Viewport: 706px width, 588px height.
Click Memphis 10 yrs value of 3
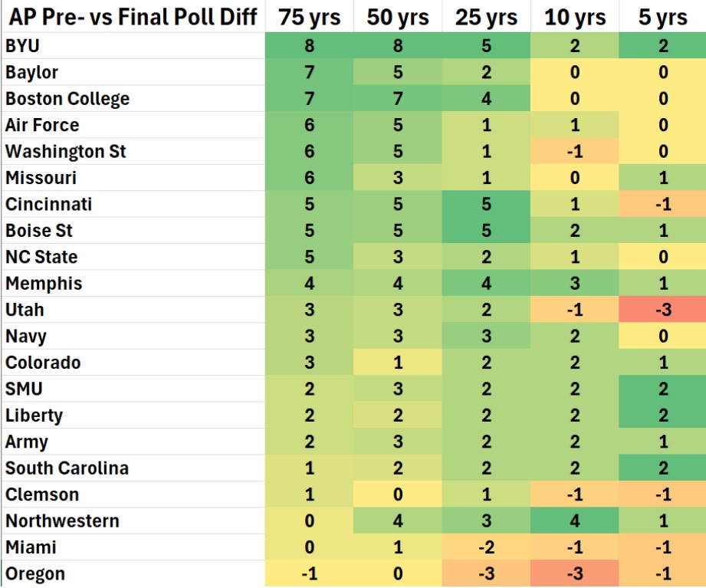(574, 283)
